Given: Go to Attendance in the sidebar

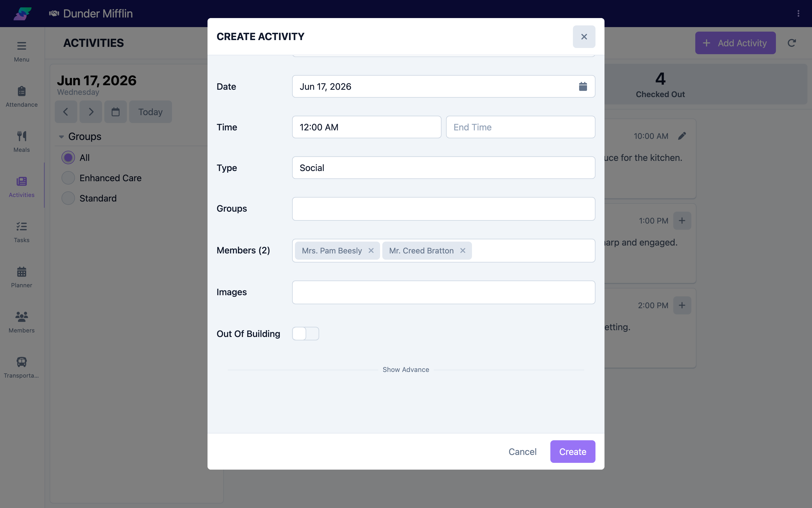Looking at the screenshot, I should [21, 97].
